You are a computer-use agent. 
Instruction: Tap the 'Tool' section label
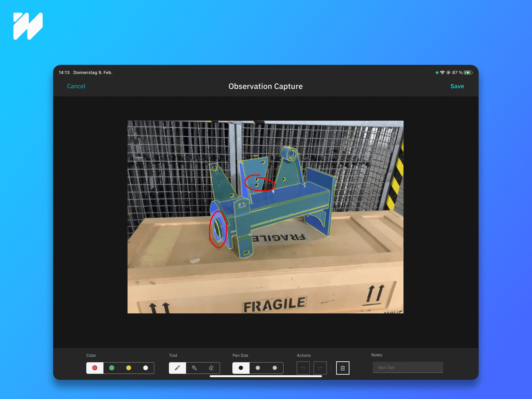(173, 355)
